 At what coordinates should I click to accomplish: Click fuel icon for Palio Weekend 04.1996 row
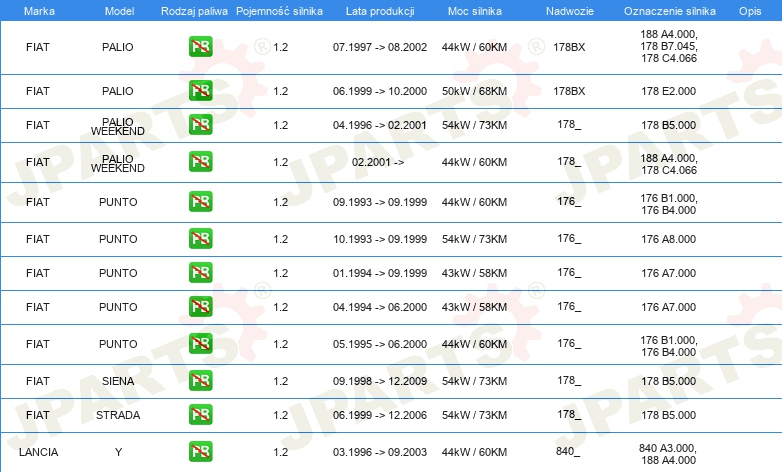point(200,125)
